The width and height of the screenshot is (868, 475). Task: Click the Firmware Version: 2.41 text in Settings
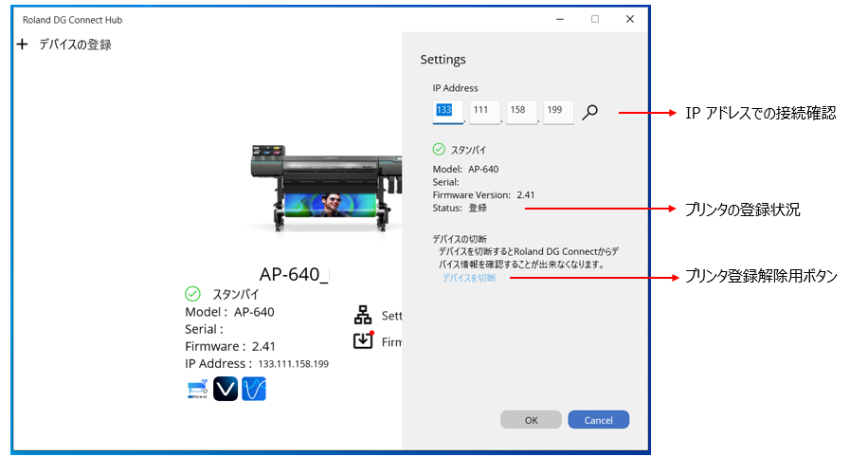coord(483,195)
